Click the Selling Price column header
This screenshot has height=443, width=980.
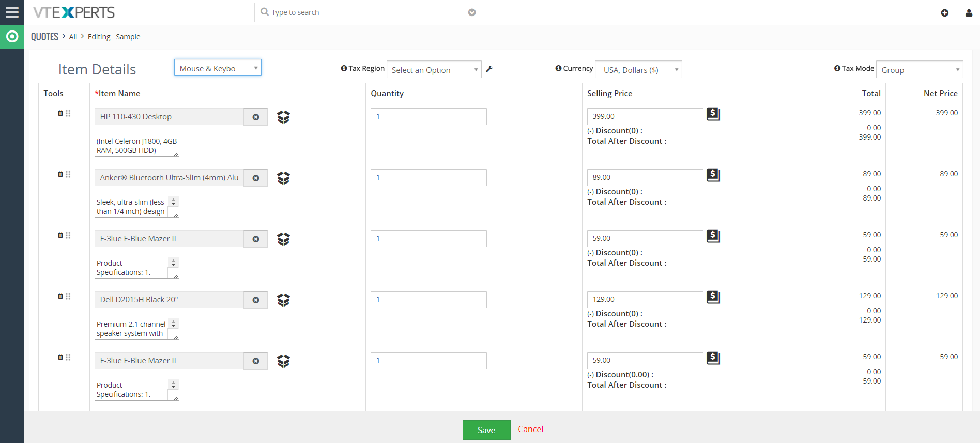tap(609, 94)
